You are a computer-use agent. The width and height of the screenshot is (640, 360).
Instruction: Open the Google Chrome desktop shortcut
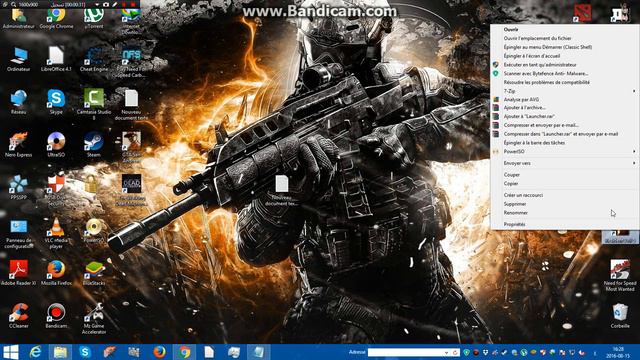[x=56, y=19]
